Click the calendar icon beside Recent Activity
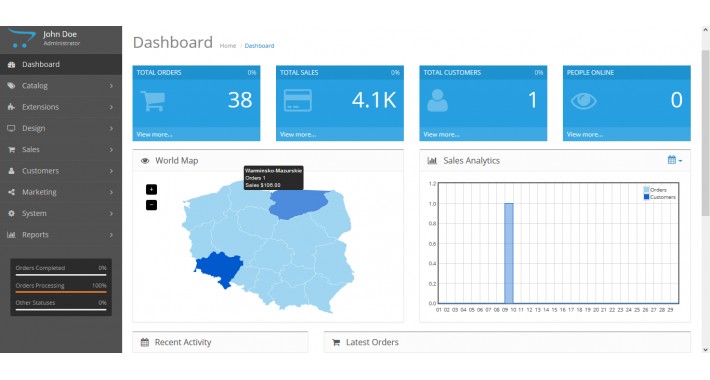Image resolution: width=710 pixels, height=380 pixels. 145,342
